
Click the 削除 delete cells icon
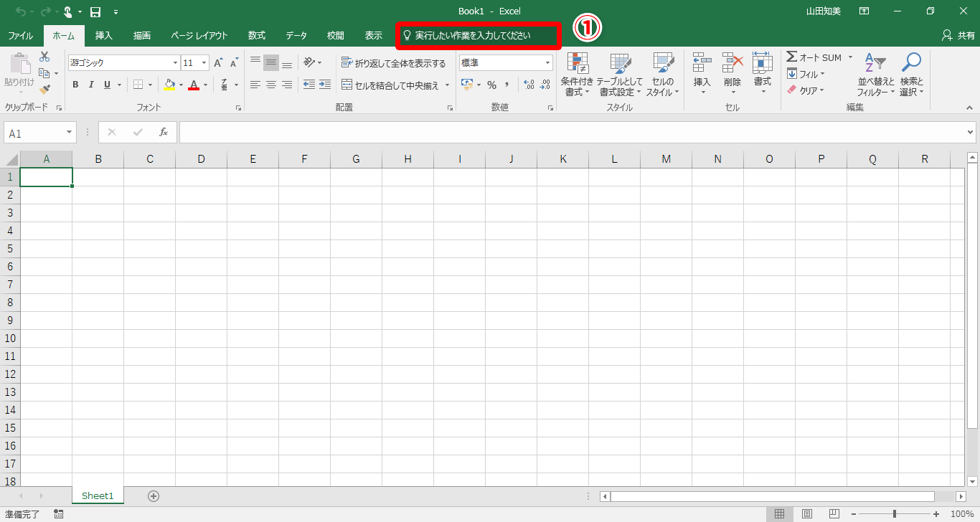732,63
